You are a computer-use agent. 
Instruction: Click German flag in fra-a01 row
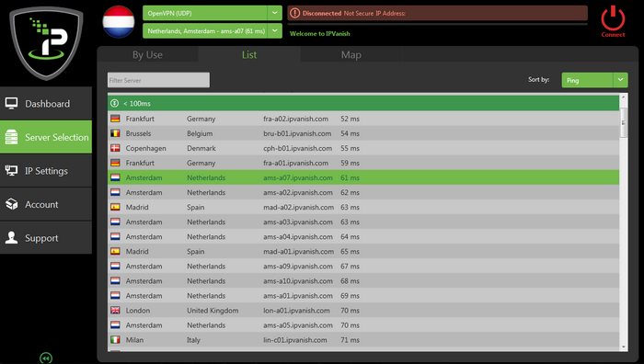tap(115, 163)
